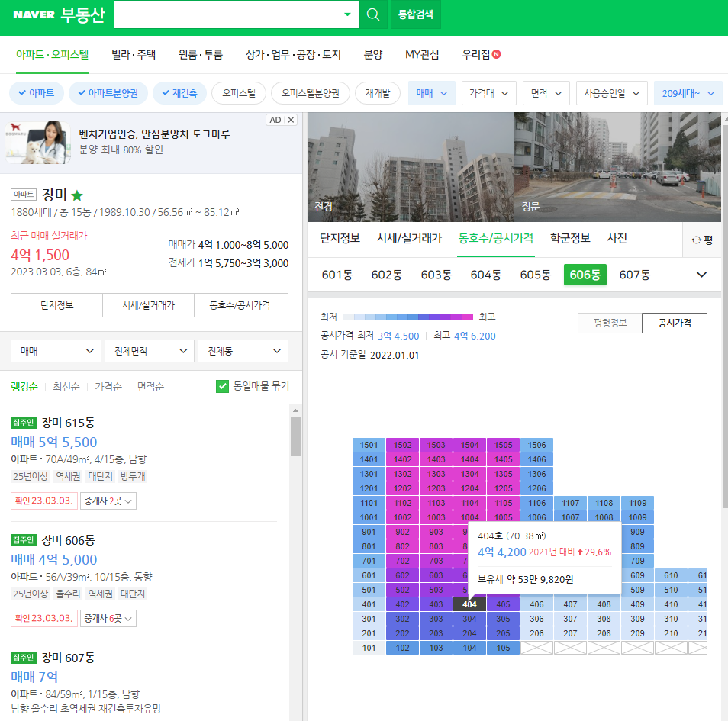728x721 pixels.
Task: Sort listings by 최신순
Action: pyautogui.click(x=66, y=387)
